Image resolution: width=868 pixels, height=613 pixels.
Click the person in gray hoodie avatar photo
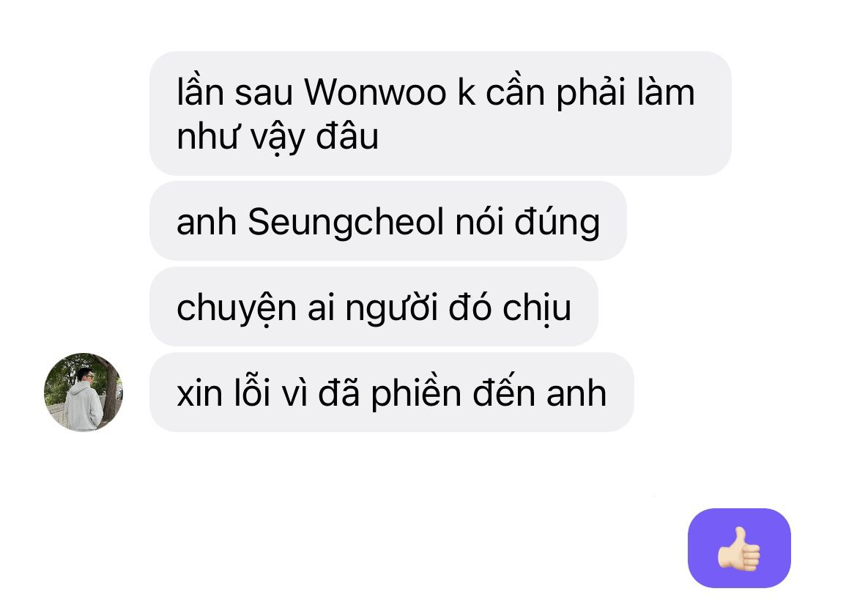click(x=84, y=393)
